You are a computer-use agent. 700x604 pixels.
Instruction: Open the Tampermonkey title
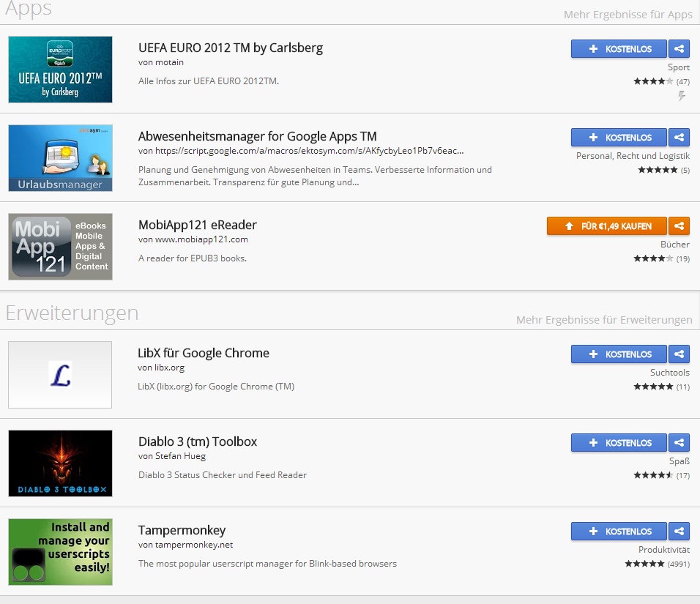click(x=182, y=530)
